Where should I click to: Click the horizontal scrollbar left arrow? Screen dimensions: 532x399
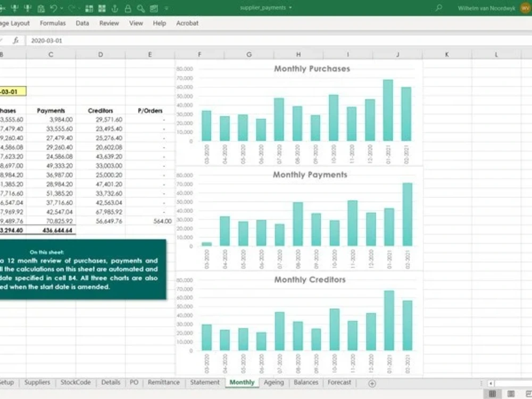491,384
